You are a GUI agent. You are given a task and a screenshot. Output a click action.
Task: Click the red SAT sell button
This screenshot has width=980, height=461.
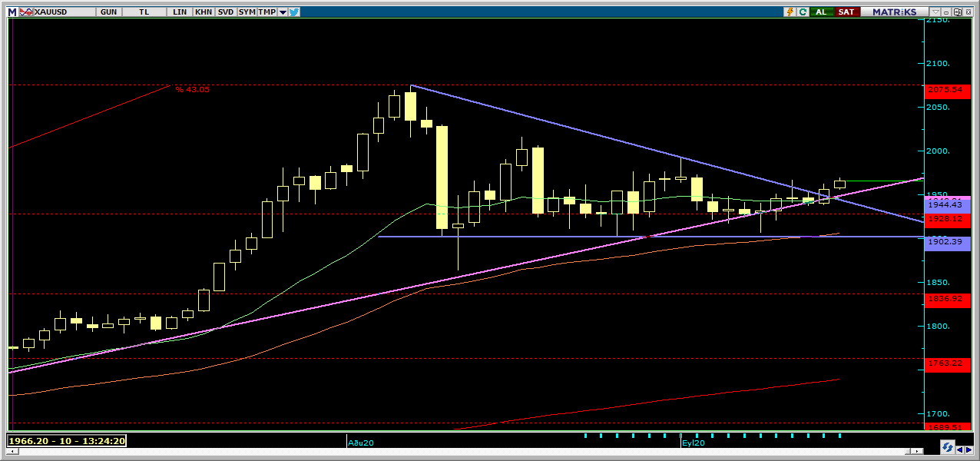846,12
